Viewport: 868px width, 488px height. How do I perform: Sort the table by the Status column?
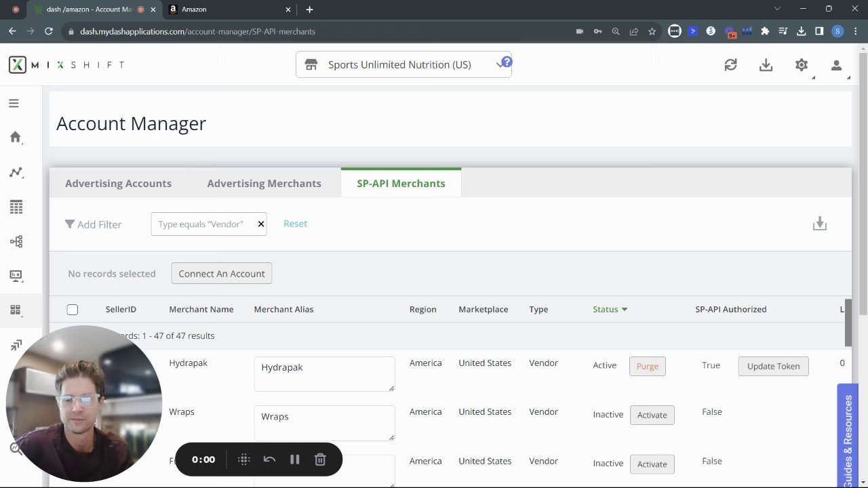[610, 309]
